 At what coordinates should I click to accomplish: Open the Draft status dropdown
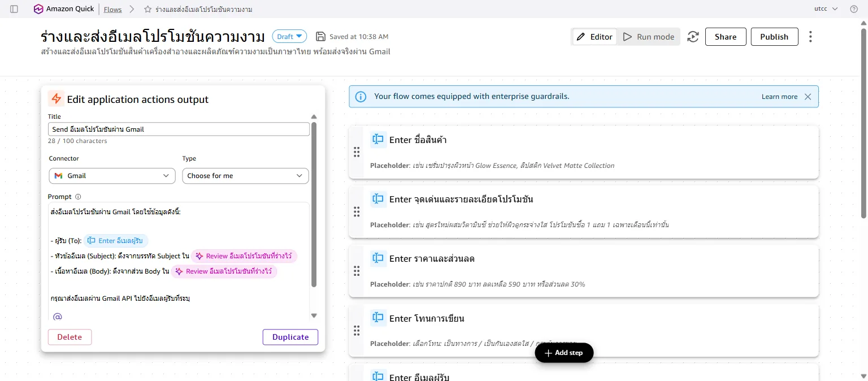pos(289,37)
